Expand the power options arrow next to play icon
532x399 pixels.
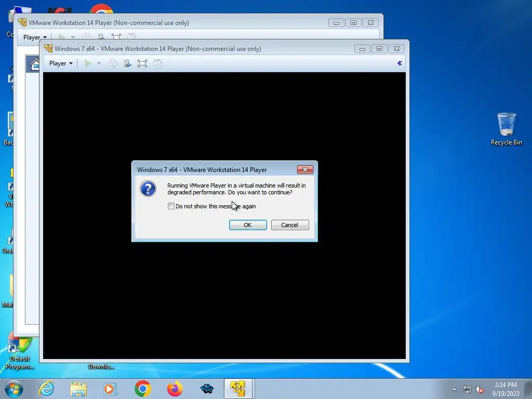tap(99, 63)
